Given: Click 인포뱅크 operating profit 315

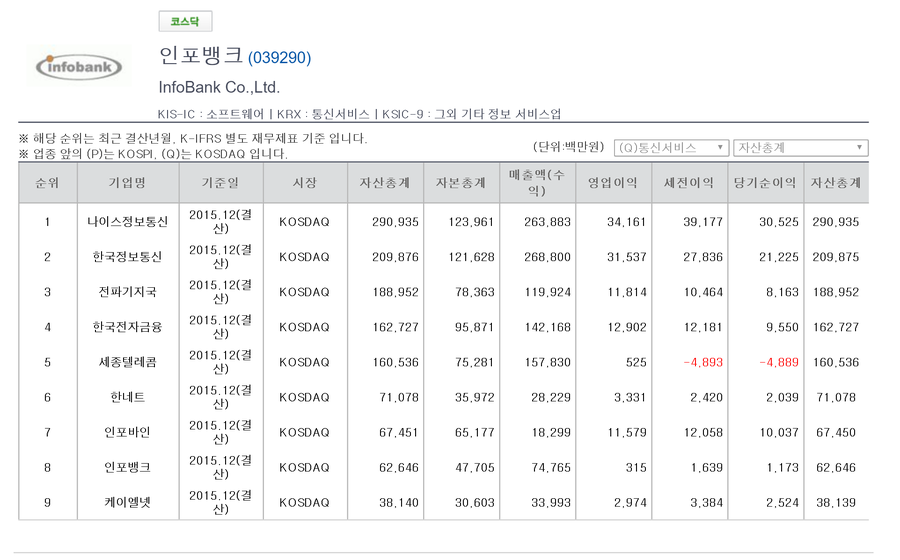Looking at the screenshot, I should (636, 468).
